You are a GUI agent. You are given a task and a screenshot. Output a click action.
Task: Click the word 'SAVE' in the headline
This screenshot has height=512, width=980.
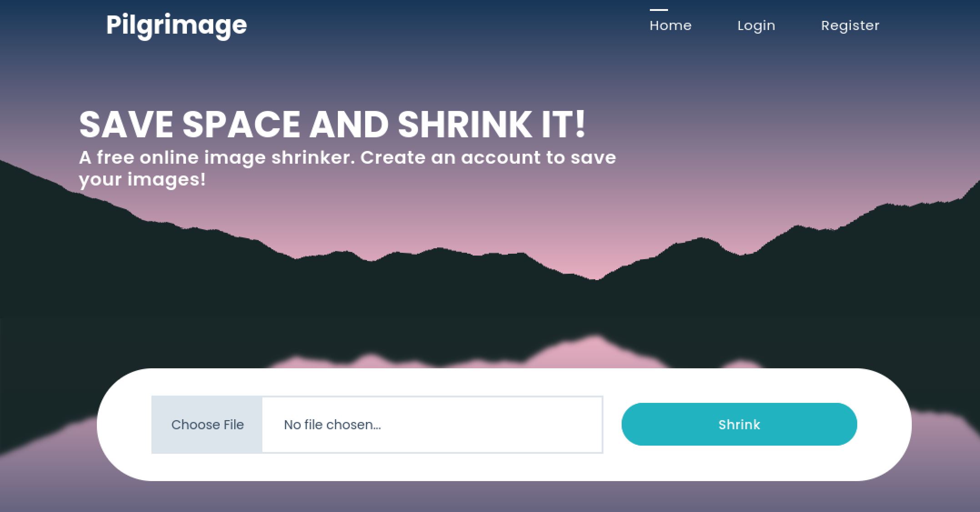click(126, 124)
